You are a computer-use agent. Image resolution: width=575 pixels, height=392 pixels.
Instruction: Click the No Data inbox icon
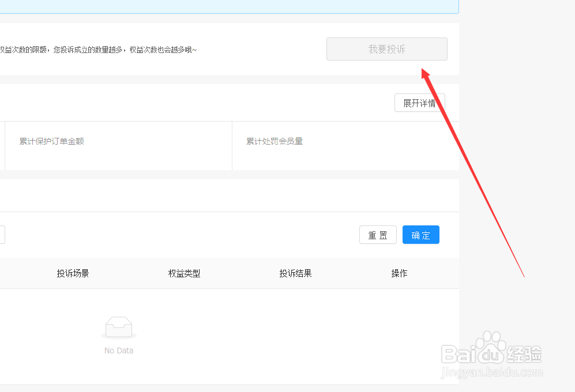pyautogui.click(x=118, y=326)
